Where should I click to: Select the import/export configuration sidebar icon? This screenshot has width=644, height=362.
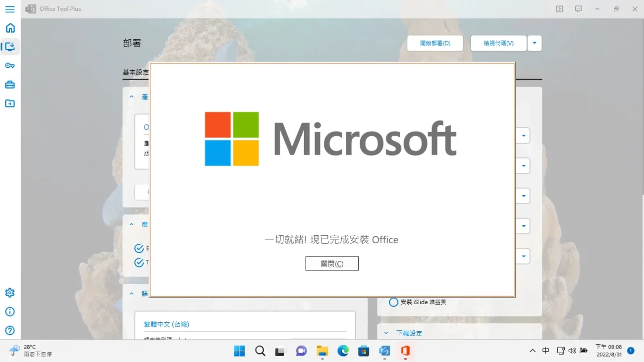click(10, 103)
